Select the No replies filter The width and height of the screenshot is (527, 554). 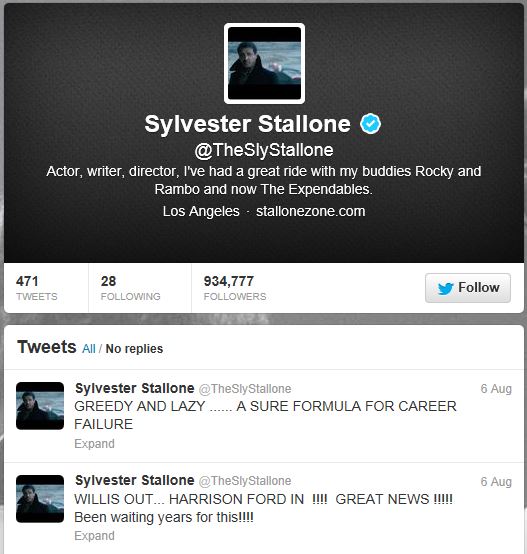(x=134, y=349)
